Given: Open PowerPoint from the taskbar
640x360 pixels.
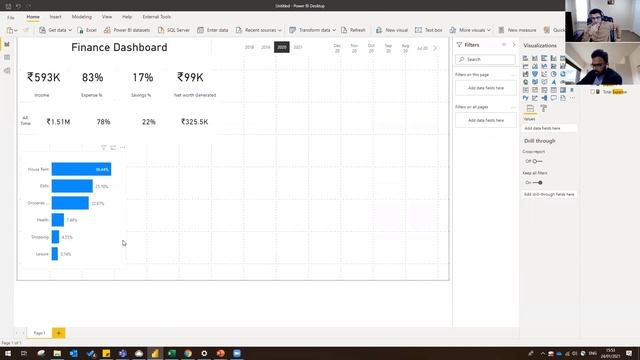Looking at the screenshot, I should (220, 353).
